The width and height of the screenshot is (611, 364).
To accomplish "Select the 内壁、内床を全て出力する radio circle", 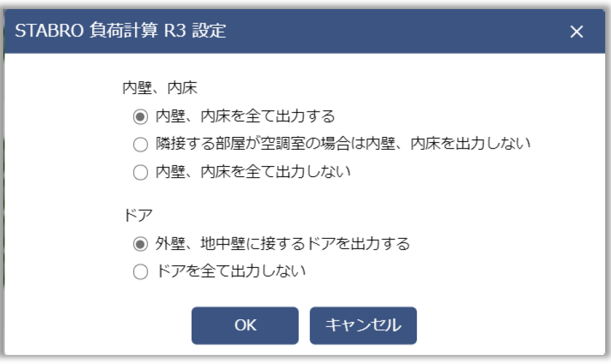I will [x=140, y=117].
